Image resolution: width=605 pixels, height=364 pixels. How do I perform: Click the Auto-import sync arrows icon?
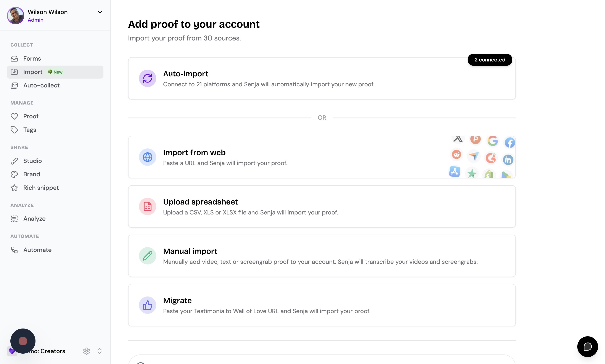(147, 79)
